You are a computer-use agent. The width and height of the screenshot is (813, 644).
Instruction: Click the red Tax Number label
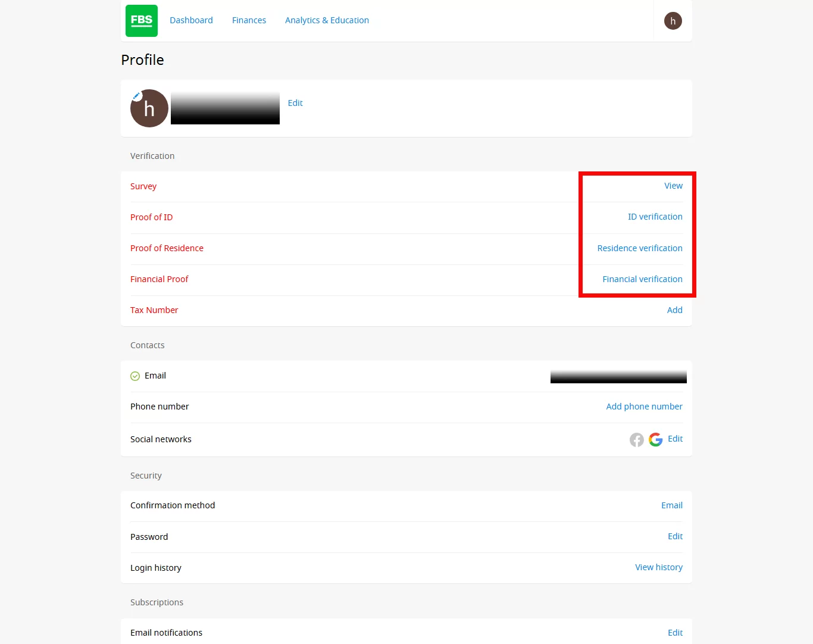pyautogui.click(x=154, y=310)
